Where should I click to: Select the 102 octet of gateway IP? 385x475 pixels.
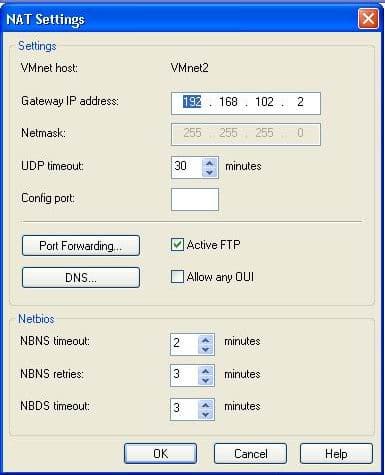coord(264,102)
